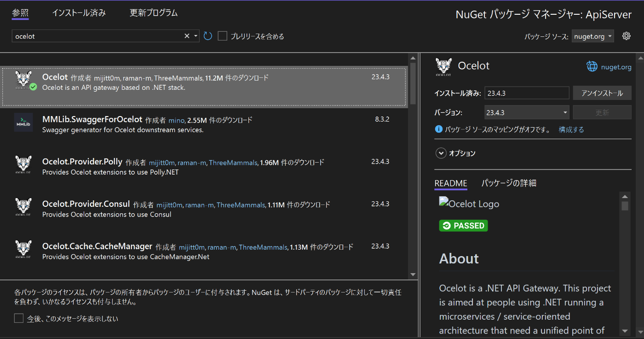
Task: Click the README scrollbar up arrow
Action: [625, 196]
